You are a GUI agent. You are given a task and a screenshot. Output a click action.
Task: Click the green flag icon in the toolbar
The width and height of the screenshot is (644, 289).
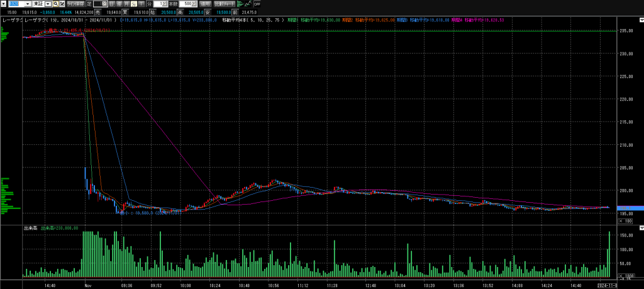tap(240, 4)
